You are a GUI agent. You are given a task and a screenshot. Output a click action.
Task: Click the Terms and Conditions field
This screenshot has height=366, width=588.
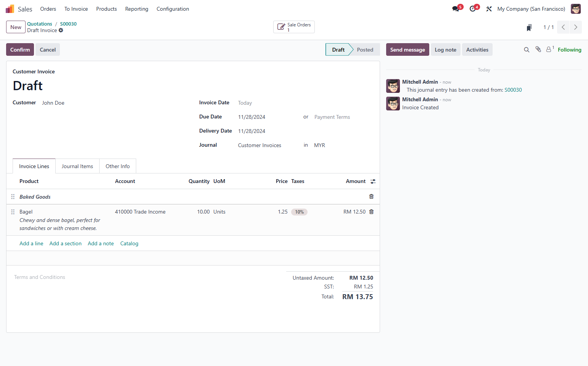click(x=40, y=277)
